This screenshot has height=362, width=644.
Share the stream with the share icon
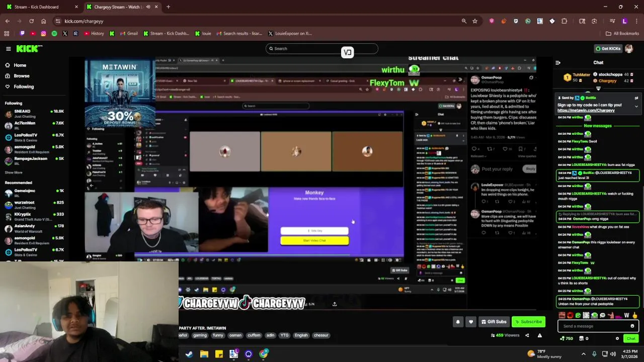pos(527,335)
